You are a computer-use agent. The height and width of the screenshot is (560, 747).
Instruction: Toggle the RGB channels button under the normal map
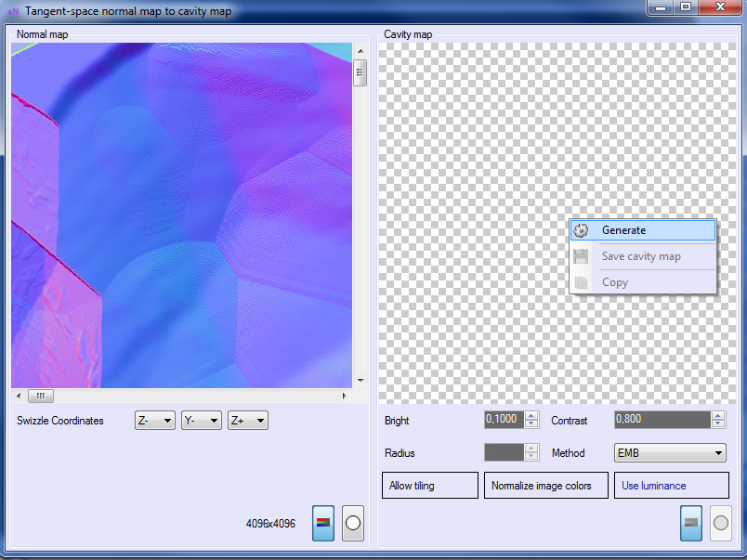coord(323,523)
